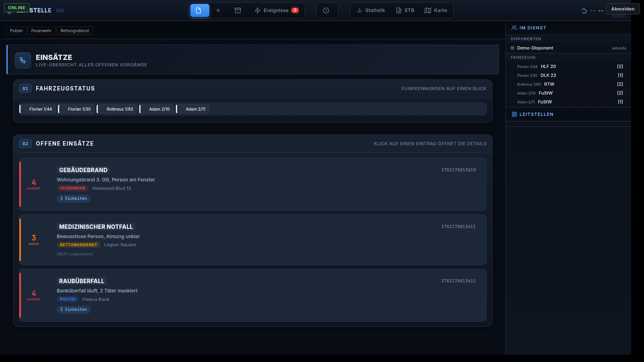Click the 'Legion Square' location
This screenshot has width=644, height=362.
click(120, 245)
